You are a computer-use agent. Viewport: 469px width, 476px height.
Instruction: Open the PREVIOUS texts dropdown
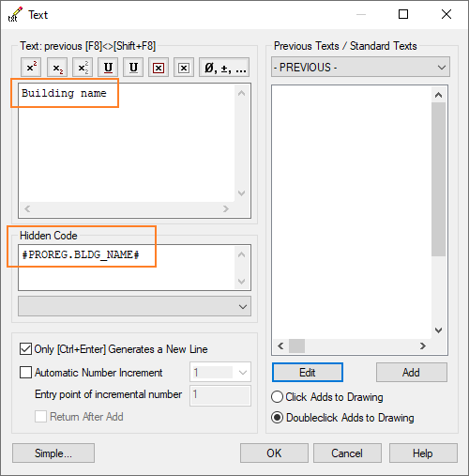coord(360,67)
